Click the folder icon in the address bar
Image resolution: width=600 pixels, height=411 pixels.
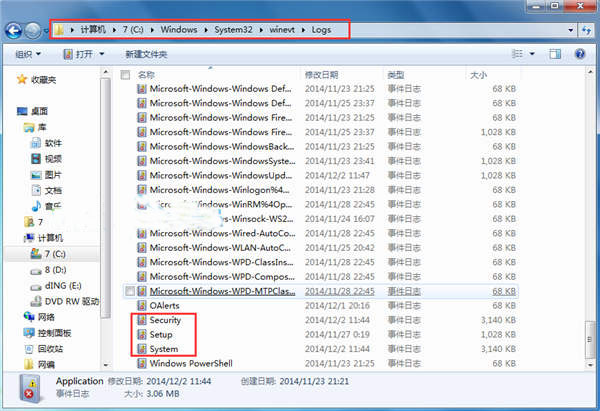pos(59,30)
